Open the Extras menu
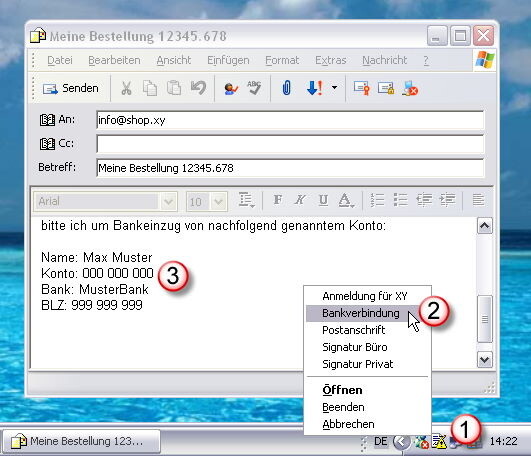Image resolution: width=531 pixels, height=456 pixels. click(331, 60)
